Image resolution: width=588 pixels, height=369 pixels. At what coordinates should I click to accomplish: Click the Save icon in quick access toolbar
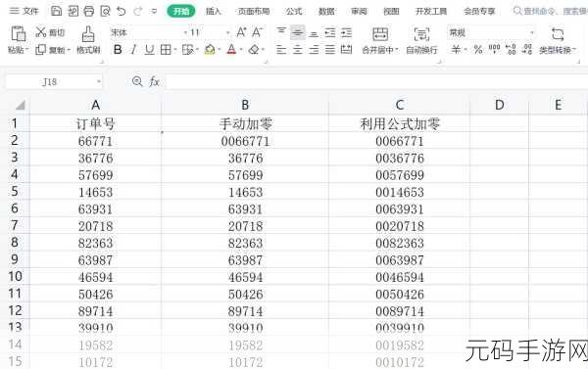click(x=56, y=11)
